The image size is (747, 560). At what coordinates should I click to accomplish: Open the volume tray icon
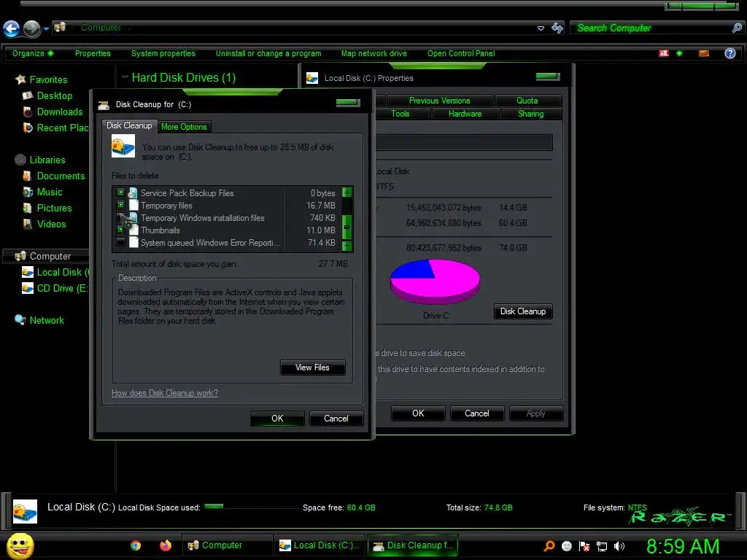pos(619,546)
